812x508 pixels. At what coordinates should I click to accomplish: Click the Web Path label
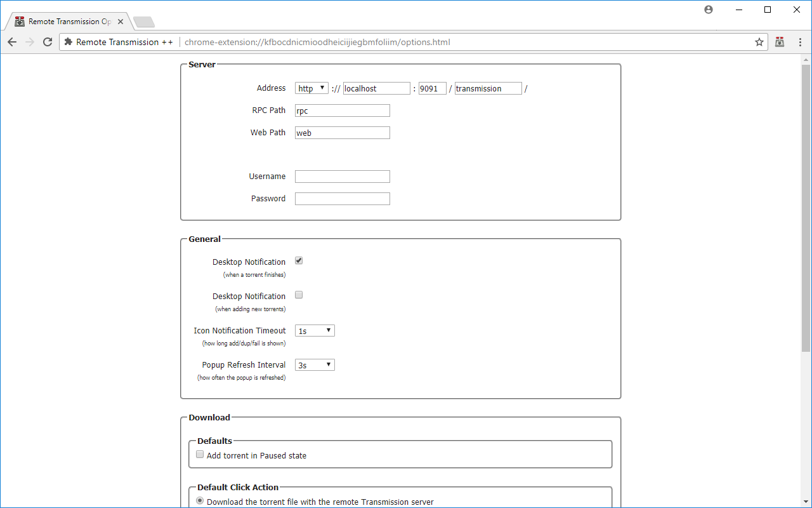click(268, 133)
